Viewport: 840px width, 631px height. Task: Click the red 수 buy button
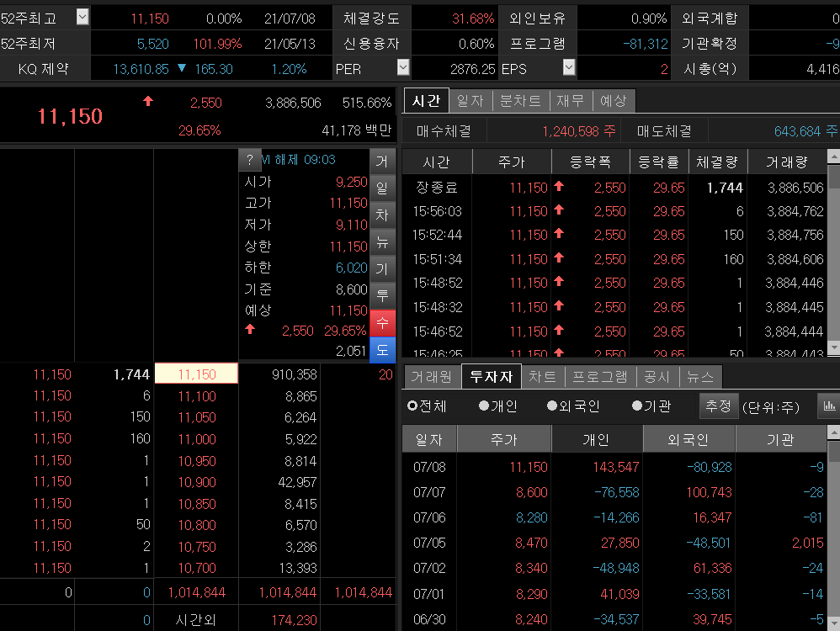tap(382, 323)
